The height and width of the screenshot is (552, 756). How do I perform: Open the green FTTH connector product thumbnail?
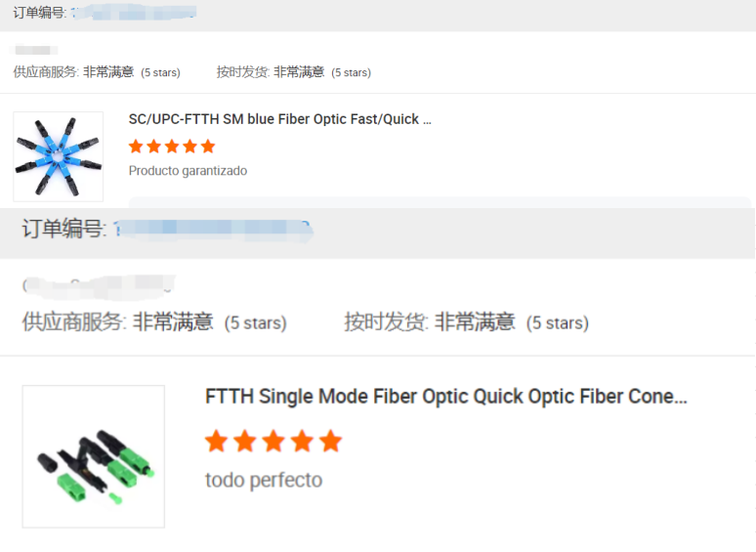93,456
